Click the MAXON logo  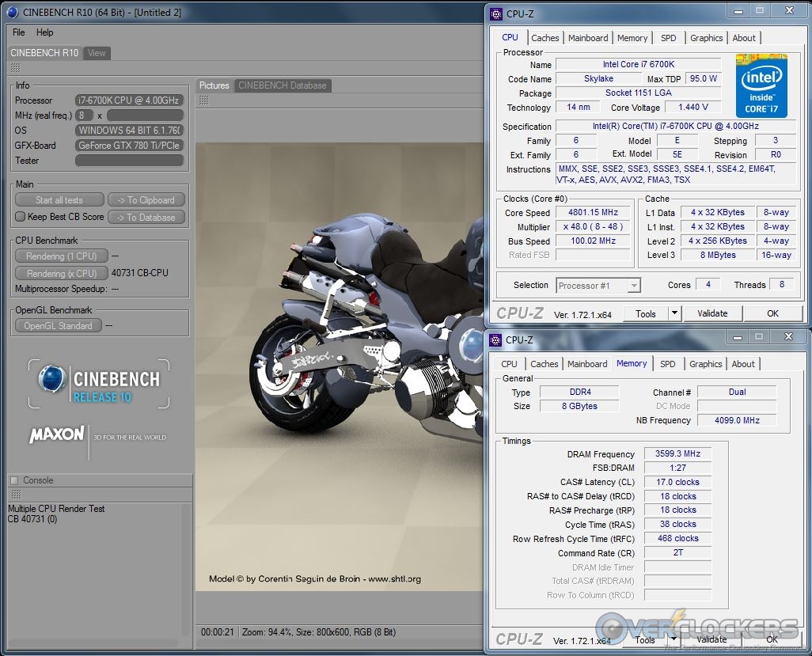point(55,436)
